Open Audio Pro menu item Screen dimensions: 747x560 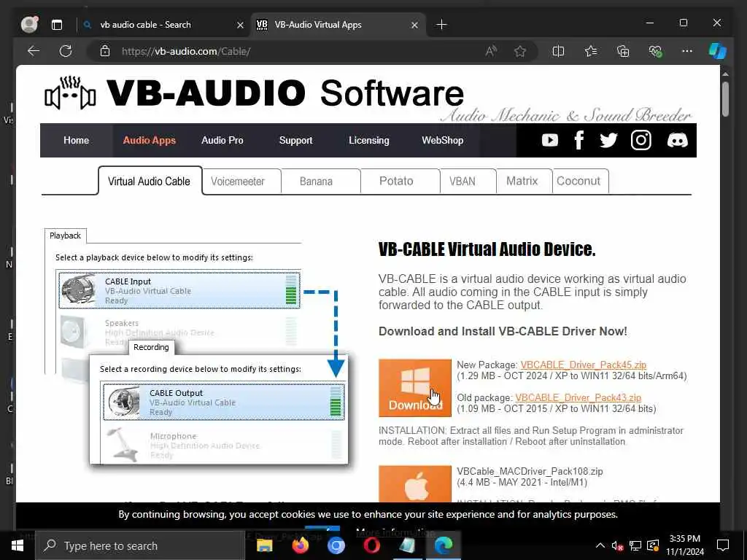pyautogui.click(x=222, y=140)
